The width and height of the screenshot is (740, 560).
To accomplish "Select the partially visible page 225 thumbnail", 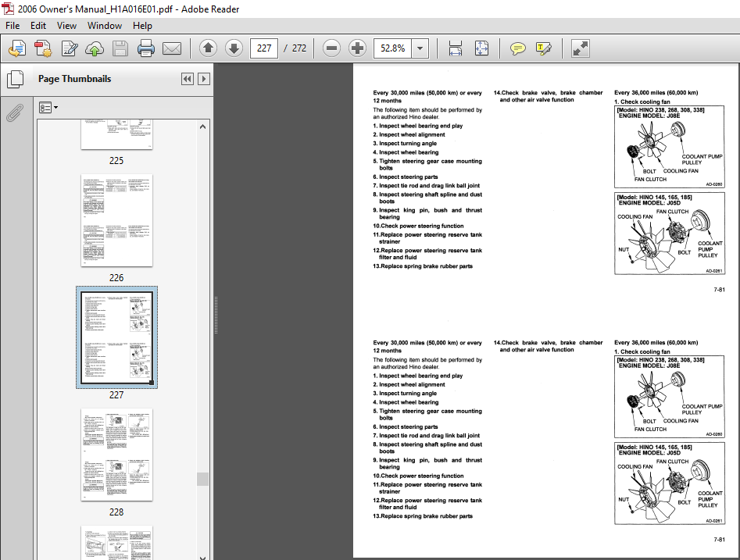I will [x=116, y=134].
